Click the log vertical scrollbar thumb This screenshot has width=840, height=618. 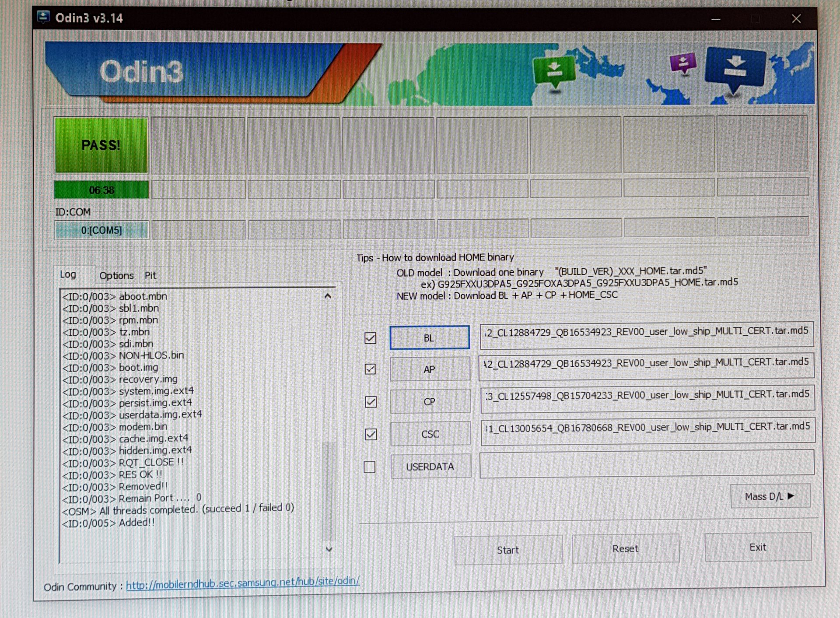329,490
